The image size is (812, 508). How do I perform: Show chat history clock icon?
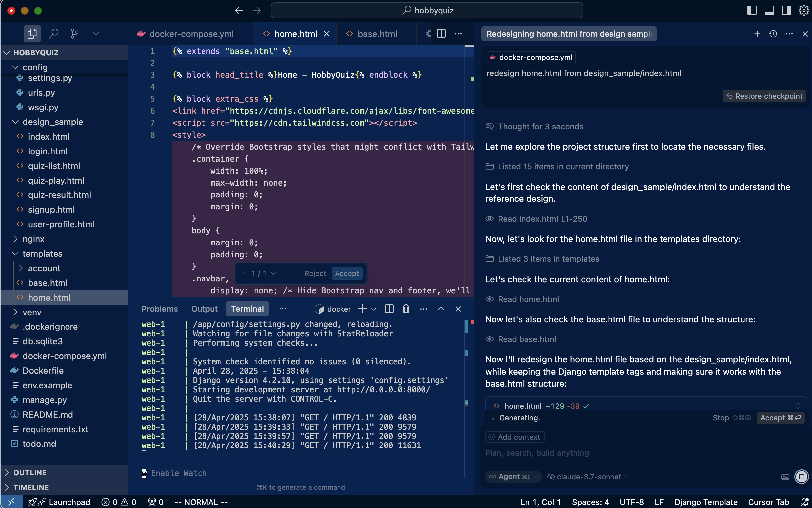click(x=773, y=34)
